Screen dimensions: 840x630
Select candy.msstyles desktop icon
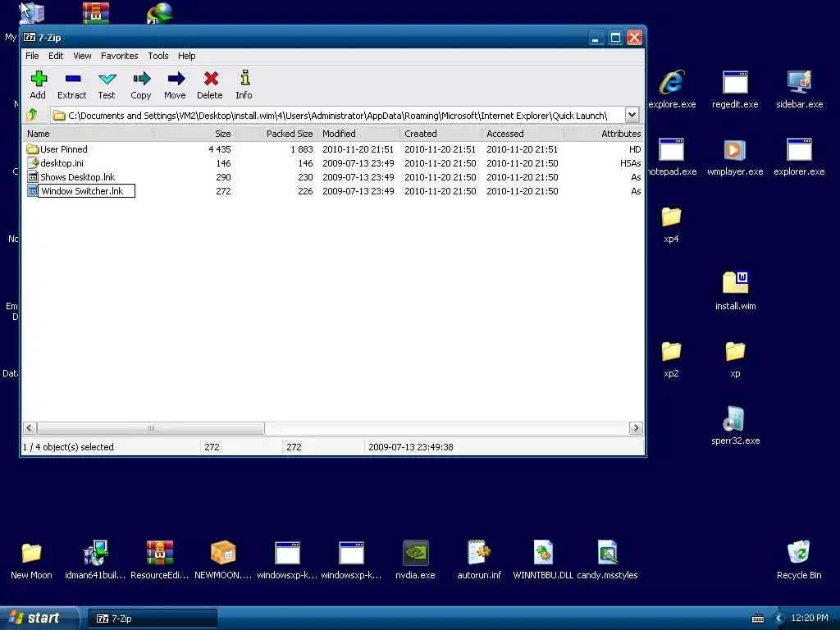[607, 559]
